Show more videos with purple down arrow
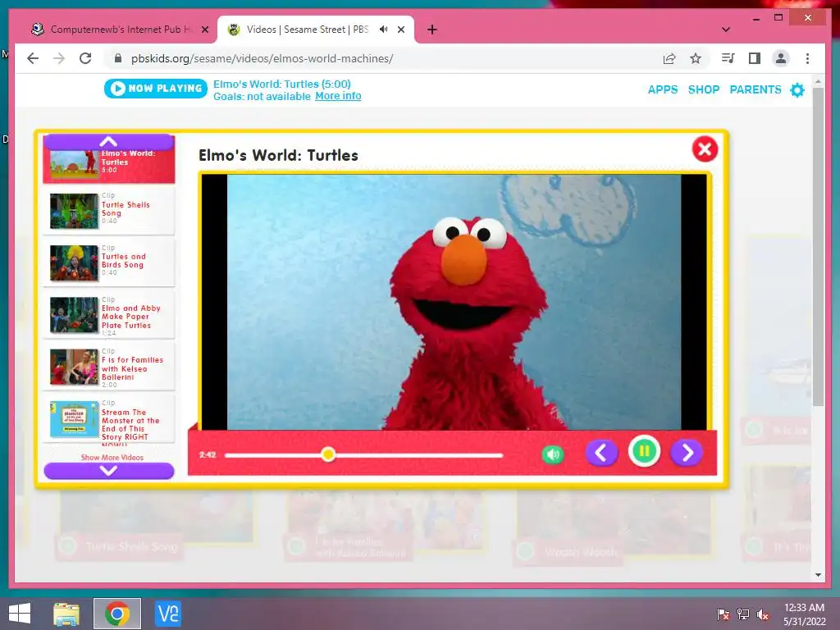Image resolution: width=840 pixels, height=630 pixels. pos(109,470)
